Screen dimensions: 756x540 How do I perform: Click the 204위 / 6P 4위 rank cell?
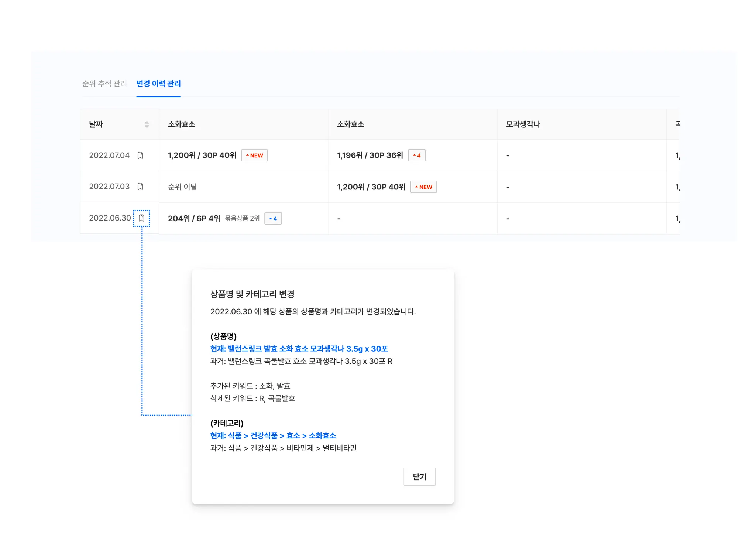pos(194,219)
